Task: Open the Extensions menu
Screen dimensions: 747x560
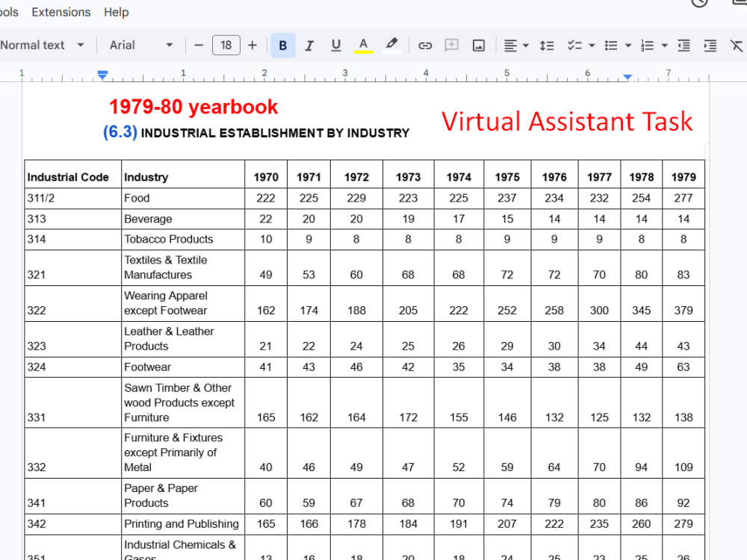Action: (61, 12)
